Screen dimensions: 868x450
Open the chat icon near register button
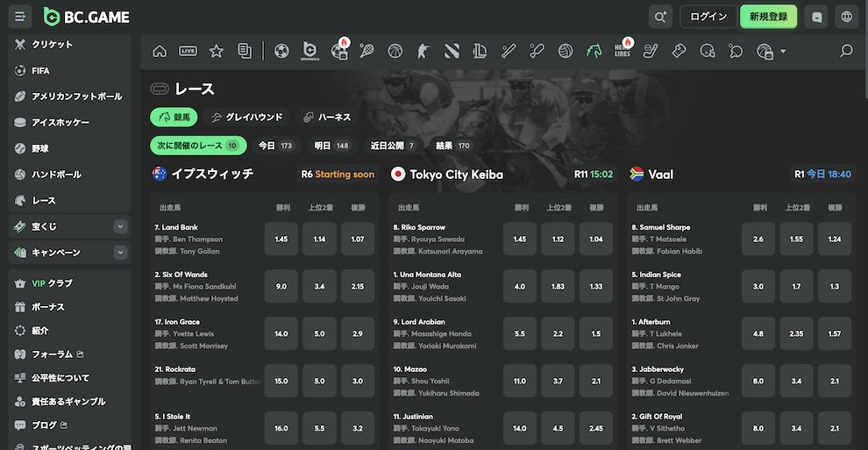816,17
